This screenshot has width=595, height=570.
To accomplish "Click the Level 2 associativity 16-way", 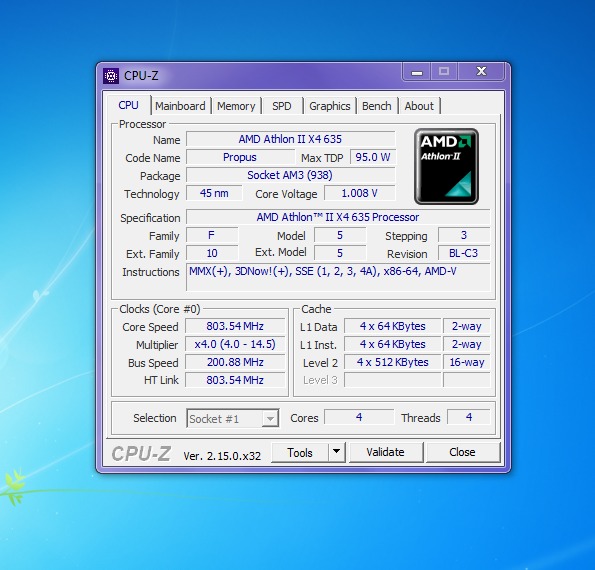I will [467, 362].
